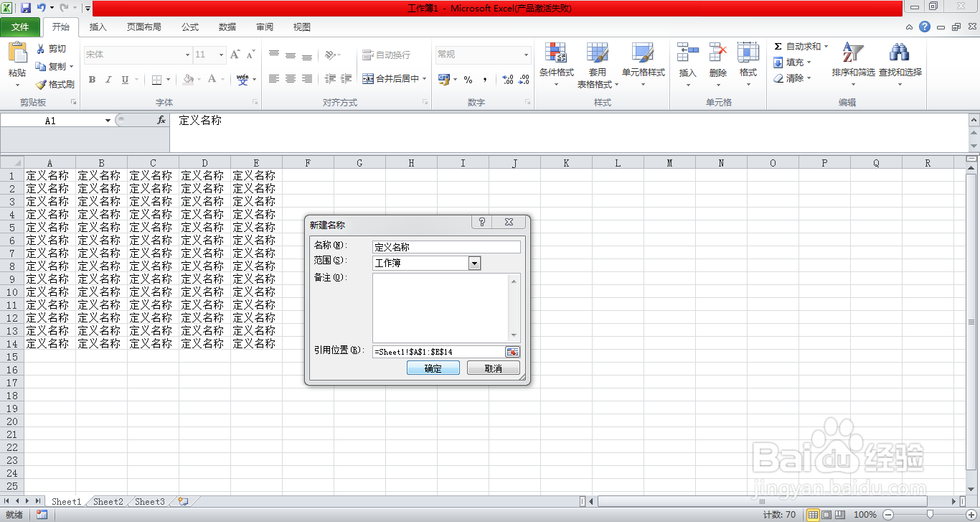This screenshot has height=522, width=980.
Task: Click the insert new worksheet tab icon
Action: [183, 502]
